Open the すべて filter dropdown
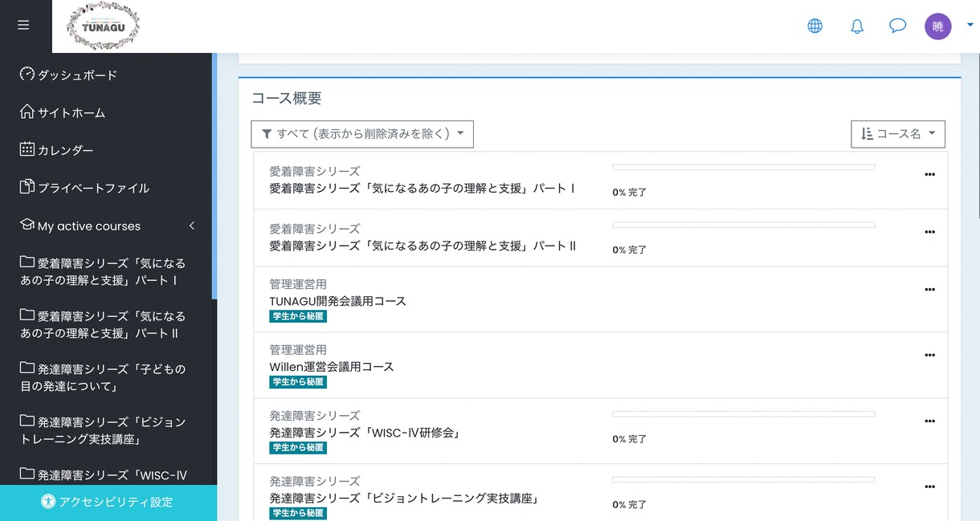This screenshot has width=980, height=521. pyautogui.click(x=362, y=134)
